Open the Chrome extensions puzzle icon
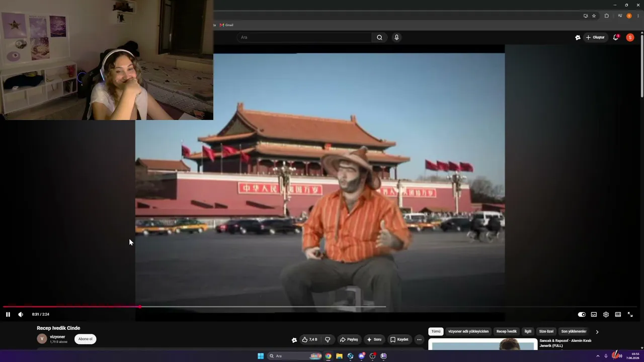Image resolution: width=644 pixels, height=362 pixels. [607, 16]
